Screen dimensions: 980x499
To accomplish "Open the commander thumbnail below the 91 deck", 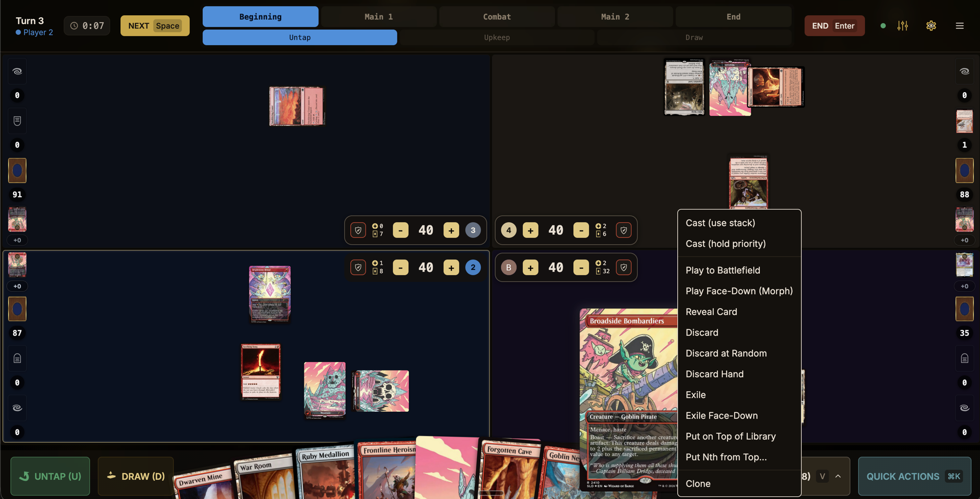I will click(17, 219).
